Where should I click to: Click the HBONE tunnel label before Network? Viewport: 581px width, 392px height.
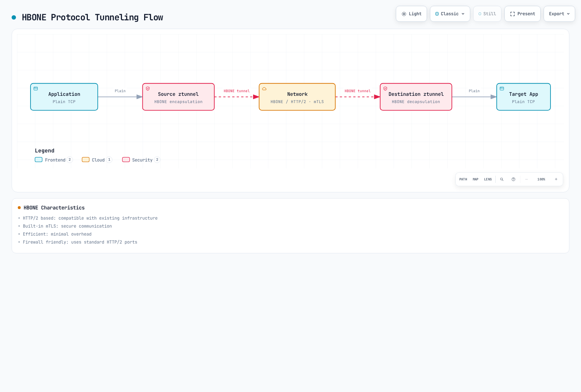(x=237, y=91)
